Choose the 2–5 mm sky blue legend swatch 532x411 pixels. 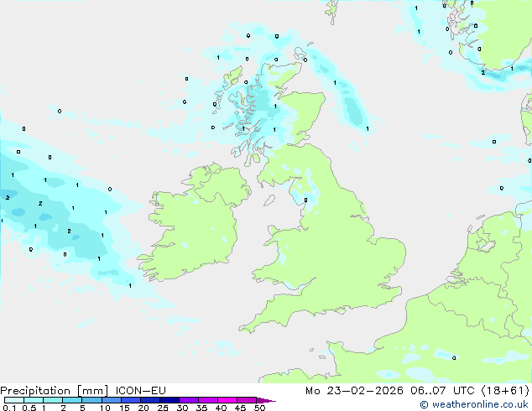click(x=73, y=400)
